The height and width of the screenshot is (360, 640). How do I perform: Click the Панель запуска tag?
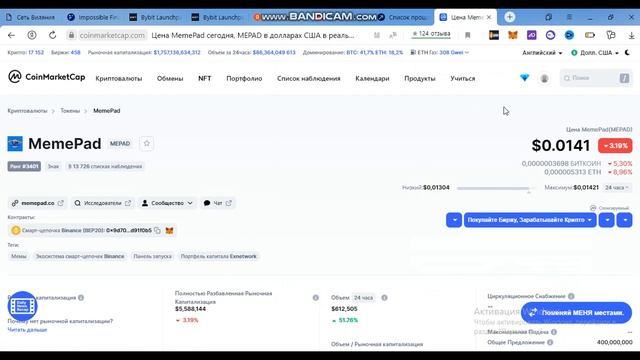152,256
